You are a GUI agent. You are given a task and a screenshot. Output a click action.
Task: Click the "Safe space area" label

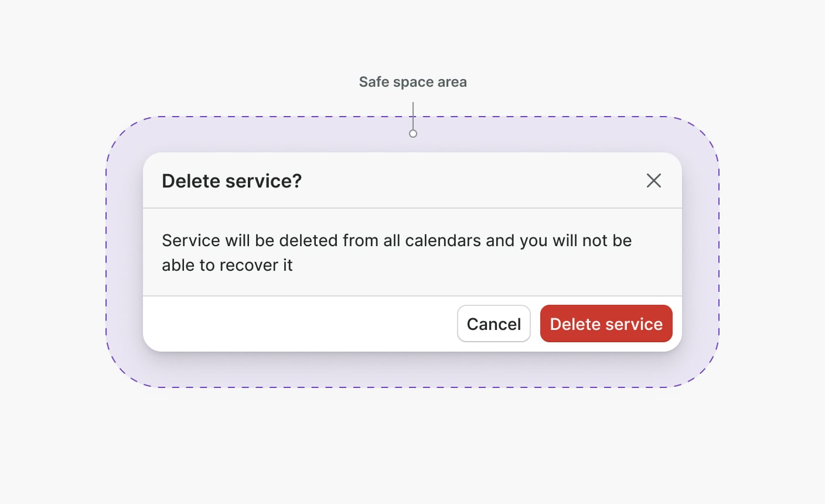pos(412,82)
